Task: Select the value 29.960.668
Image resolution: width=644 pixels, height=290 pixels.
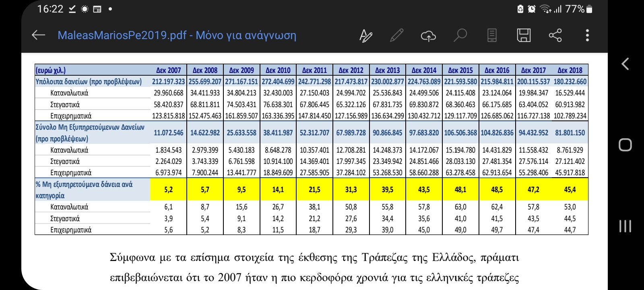Action: click(x=168, y=93)
